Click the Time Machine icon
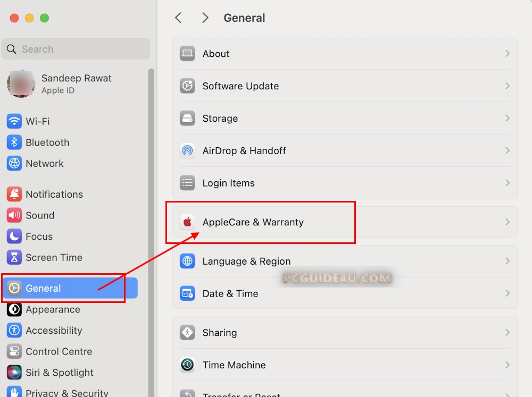The image size is (532, 397). coord(187,365)
